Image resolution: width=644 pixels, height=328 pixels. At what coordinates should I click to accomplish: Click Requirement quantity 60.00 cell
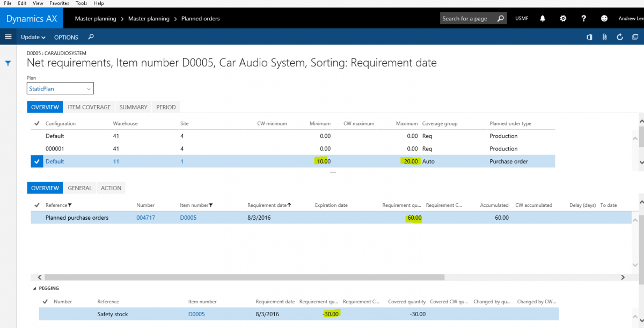(x=414, y=218)
